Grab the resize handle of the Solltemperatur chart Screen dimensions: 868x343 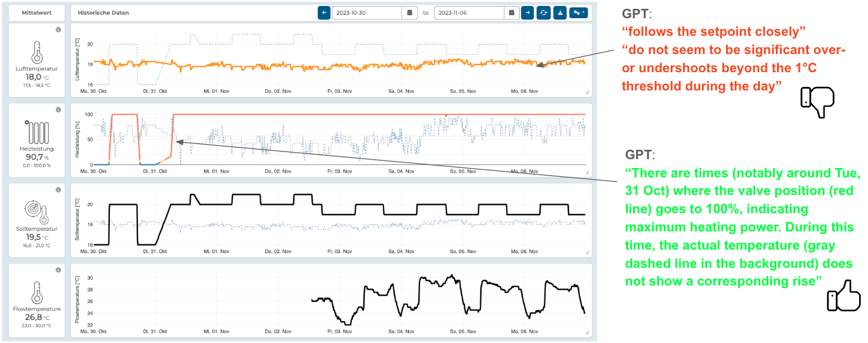pyautogui.click(x=587, y=252)
